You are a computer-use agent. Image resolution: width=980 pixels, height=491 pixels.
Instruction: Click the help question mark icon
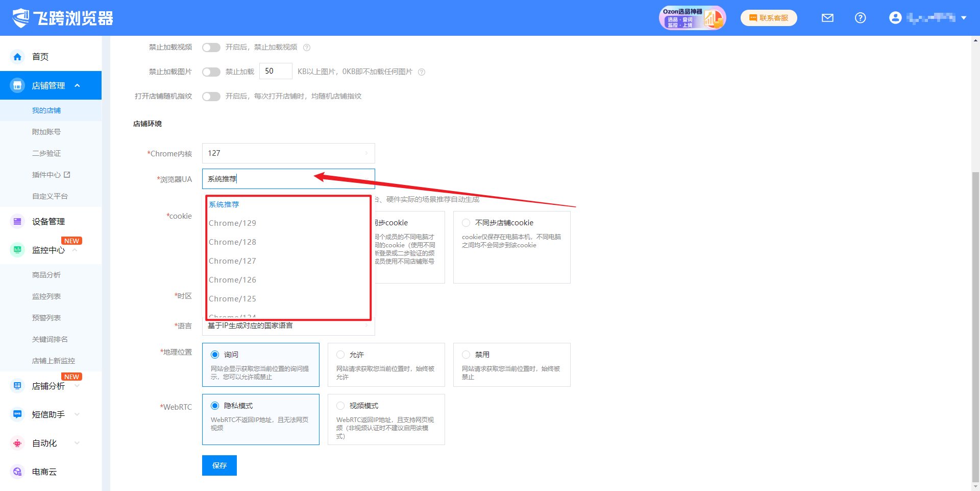(x=860, y=18)
